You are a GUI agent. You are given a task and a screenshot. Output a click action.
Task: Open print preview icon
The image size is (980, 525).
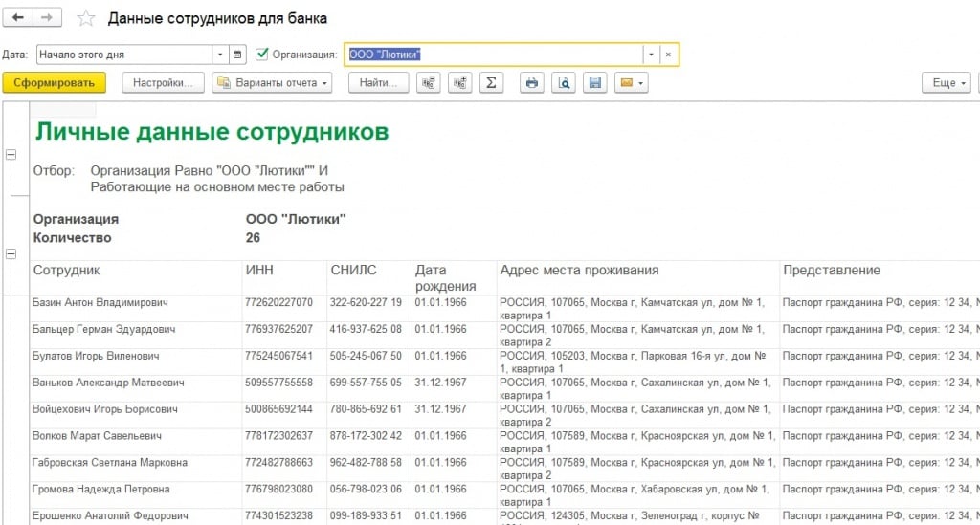(564, 83)
